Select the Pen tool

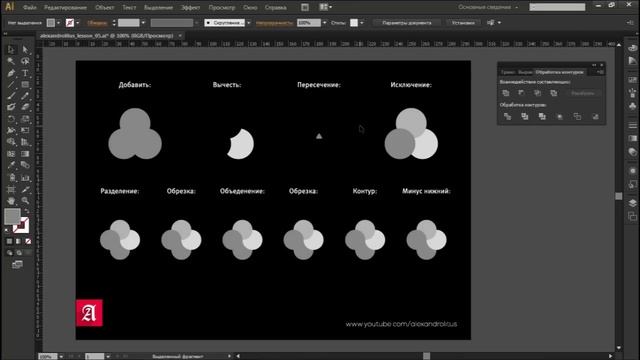[x=11, y=73]
